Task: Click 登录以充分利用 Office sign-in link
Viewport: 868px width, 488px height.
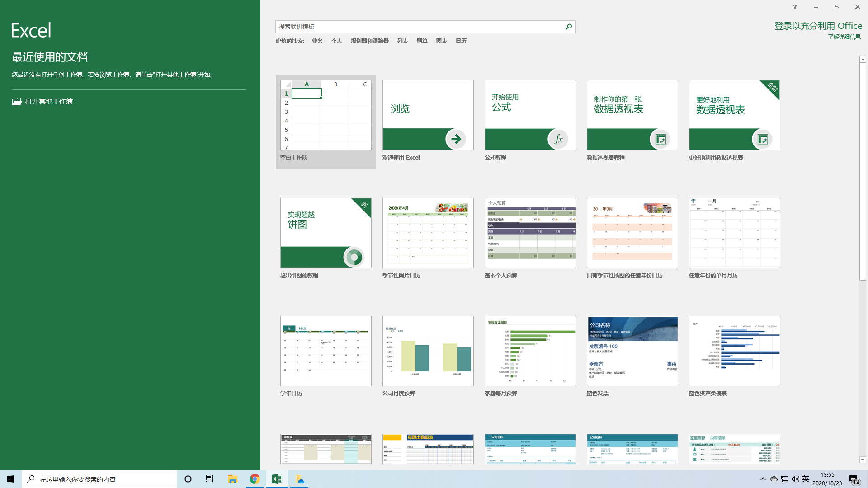Action: tap(818, 26)
